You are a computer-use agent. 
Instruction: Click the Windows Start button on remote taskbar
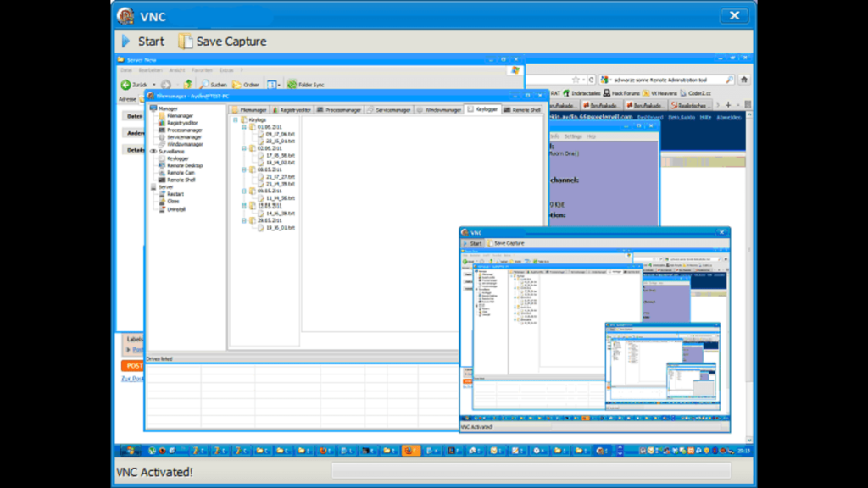click(131, 451)
